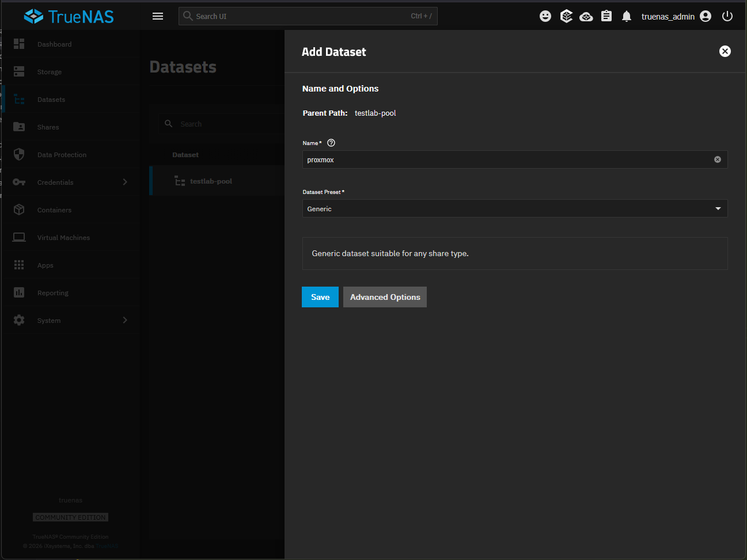Viewport: 747px width, 560px height.
Task: Close the Add Dataset panel
Action: (725, 51)
